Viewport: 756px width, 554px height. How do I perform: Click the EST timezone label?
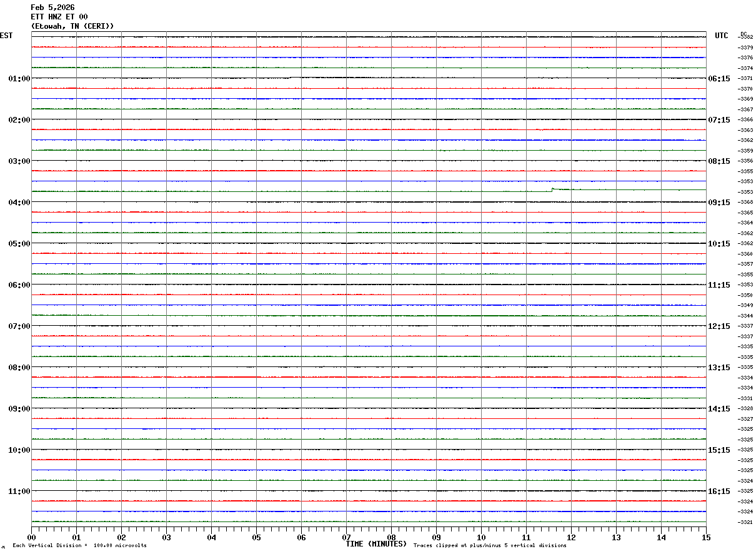coord(6,36)
